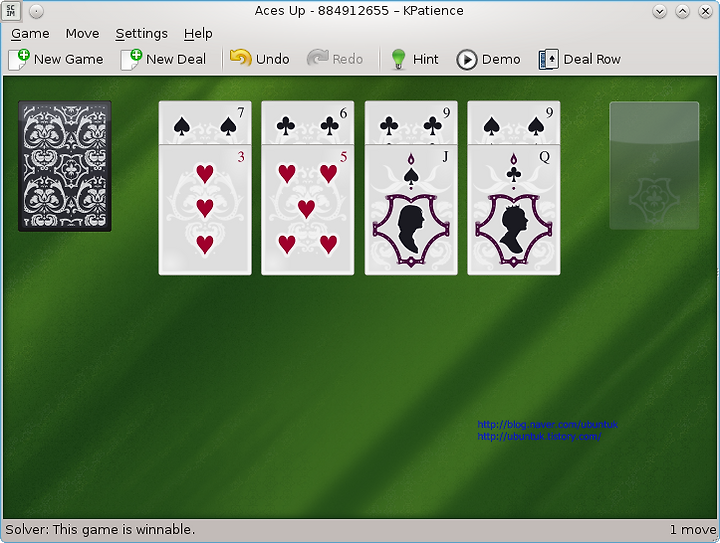
Task: Start a New Deal from toolbar
Action: (163, 59)
